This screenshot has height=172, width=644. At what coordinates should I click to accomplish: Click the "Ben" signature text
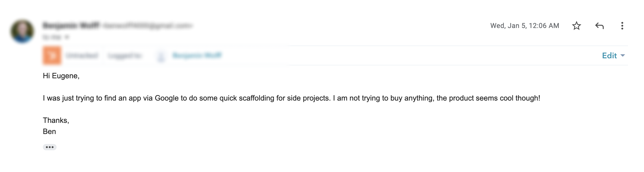pos(49,131)
